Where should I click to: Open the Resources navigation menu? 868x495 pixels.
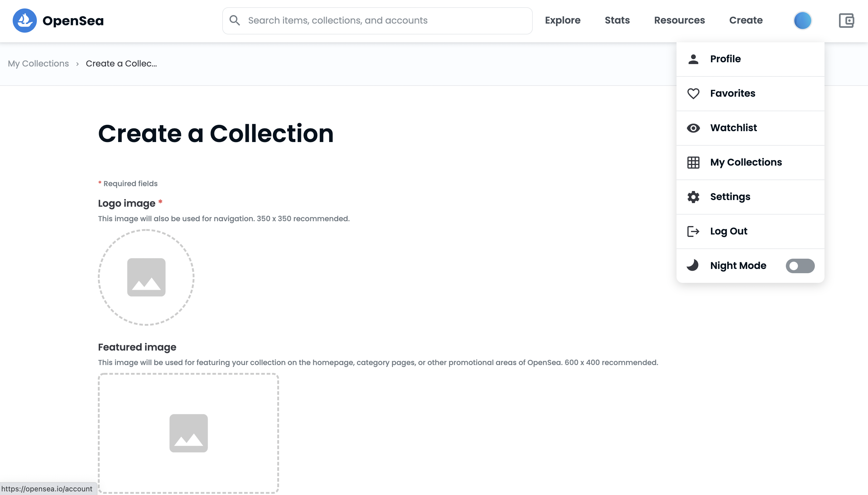[x=680, y=21]
